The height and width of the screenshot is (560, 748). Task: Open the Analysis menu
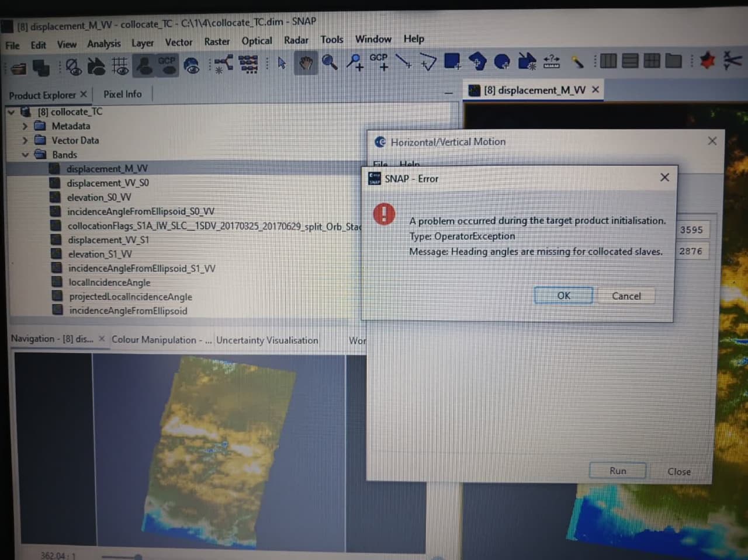pyautogui.click(x=104, y=44)
